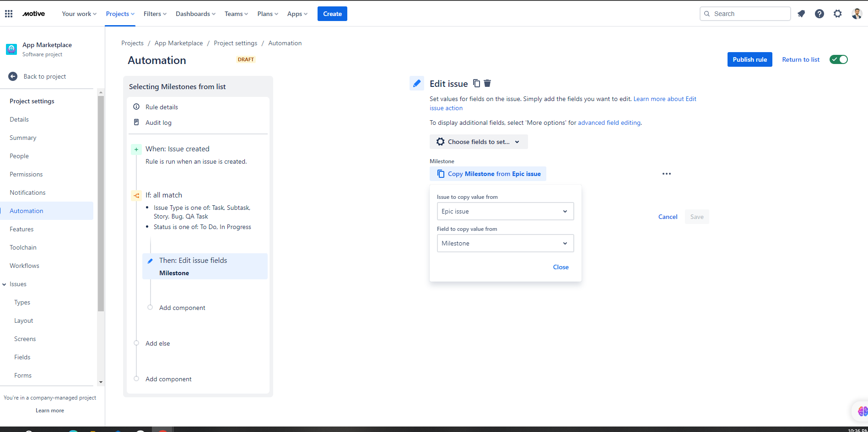The width and height of the screenshot is (868, 432).
Task: Click the Create button
Action: (x=332, y=14)
